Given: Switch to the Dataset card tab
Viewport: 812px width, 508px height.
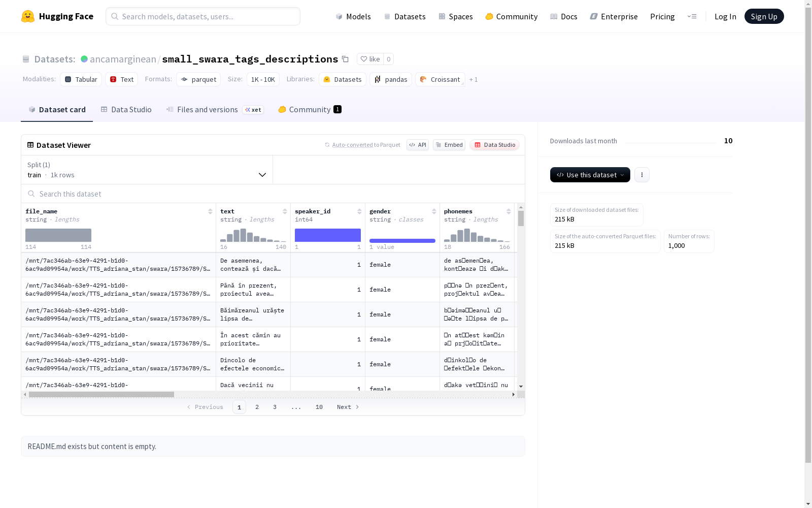Looking at the screenshot, I should [57, 110].
